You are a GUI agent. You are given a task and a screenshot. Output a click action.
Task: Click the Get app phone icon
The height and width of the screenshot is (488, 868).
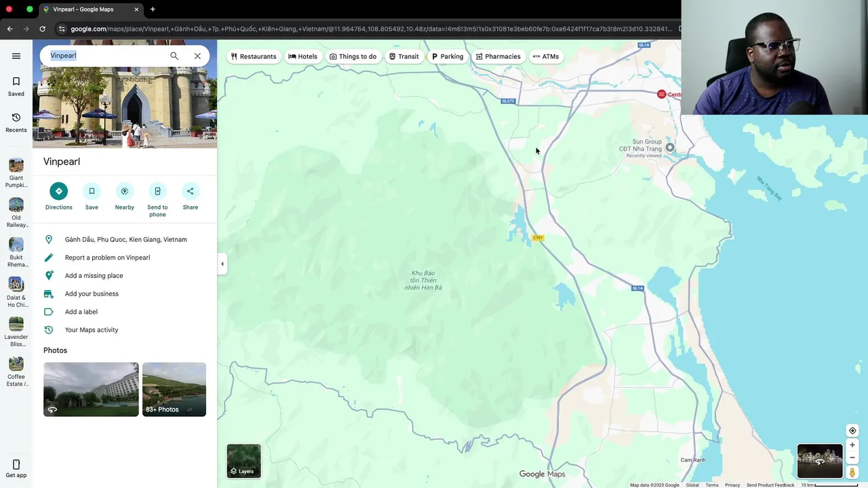point(16,464)
